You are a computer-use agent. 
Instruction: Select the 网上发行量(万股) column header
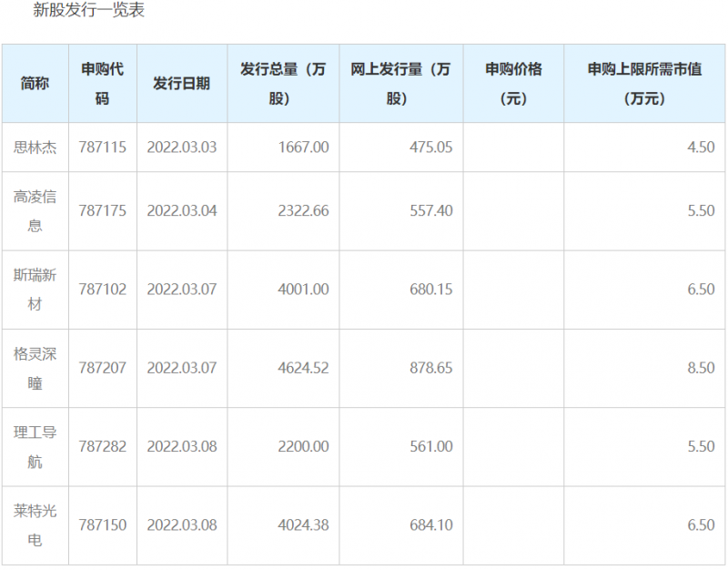(400, 84)
